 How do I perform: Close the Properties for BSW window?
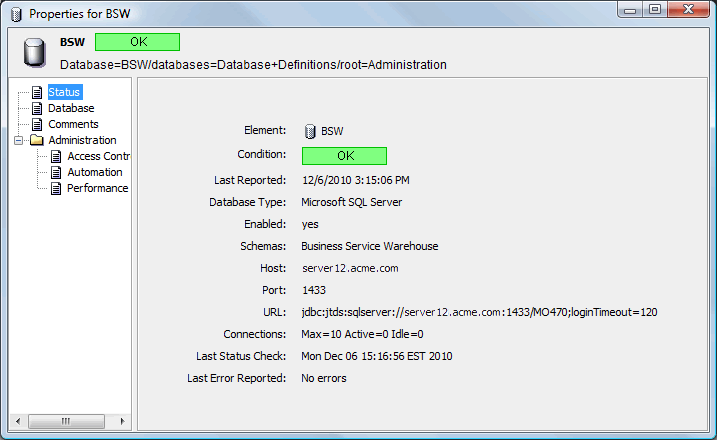click(689, 10)
